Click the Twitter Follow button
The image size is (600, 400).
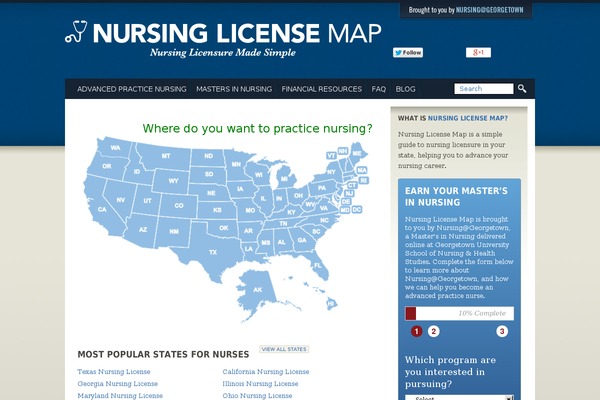(408, 52)
